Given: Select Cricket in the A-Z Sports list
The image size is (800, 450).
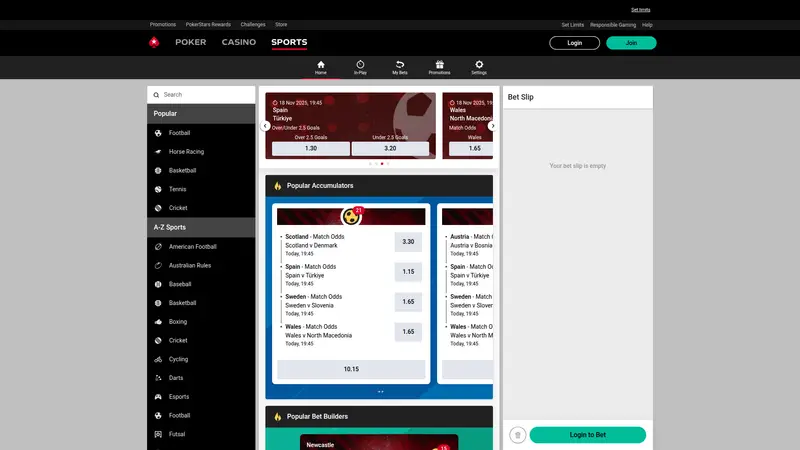Looking at the screenshot, I should click(201, 340).
